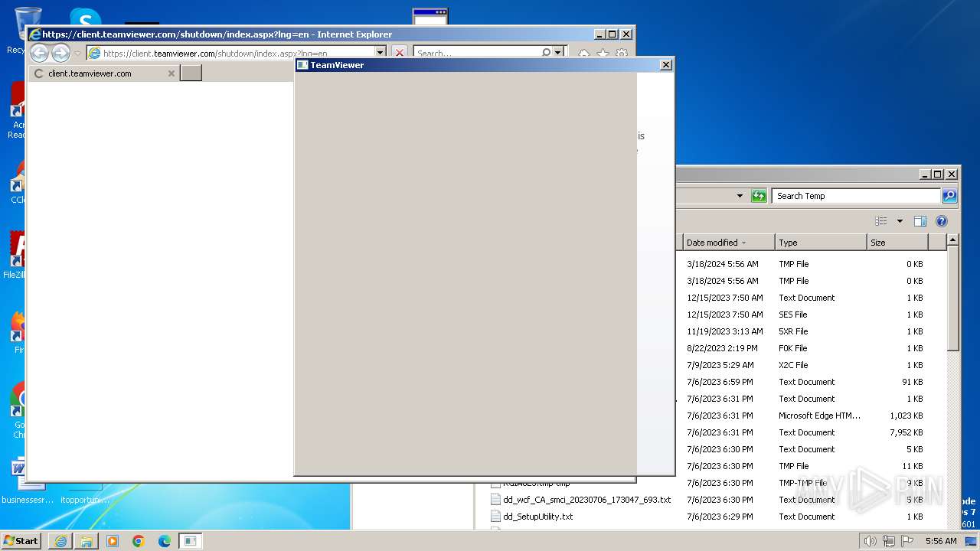Click the Internet Explorer title bar icon
Screen dimensions: 980x551
point(34,34)
